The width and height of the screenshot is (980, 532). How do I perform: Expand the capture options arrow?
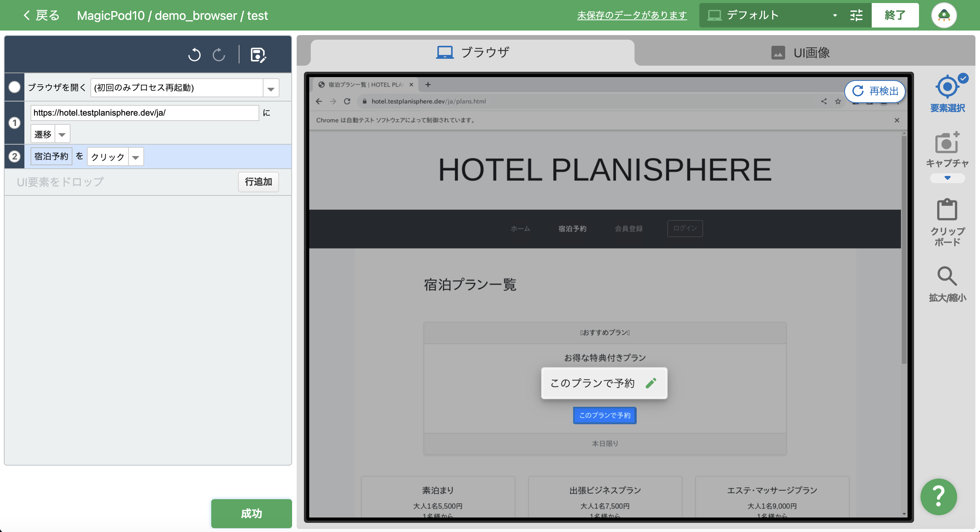tap(947, 178)
